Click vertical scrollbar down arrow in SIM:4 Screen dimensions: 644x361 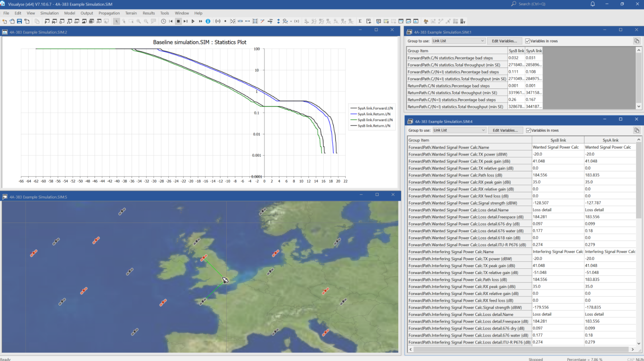(x=639, y=343)
